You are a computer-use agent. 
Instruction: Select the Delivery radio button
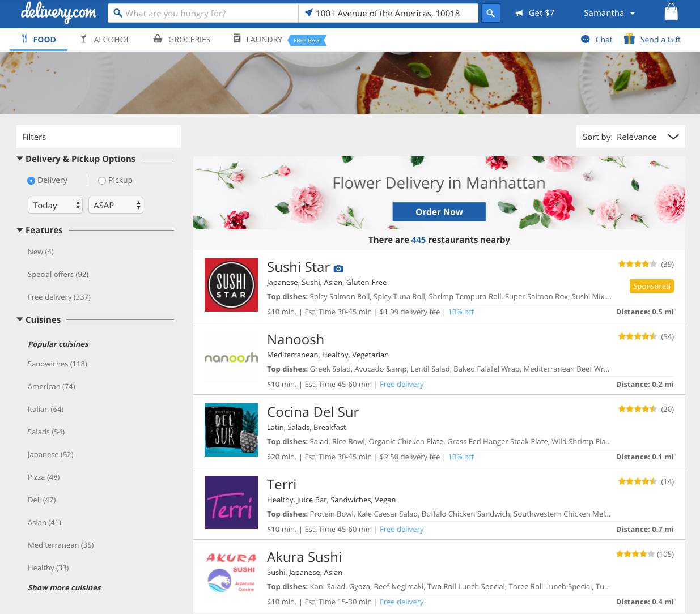[31, 181]
